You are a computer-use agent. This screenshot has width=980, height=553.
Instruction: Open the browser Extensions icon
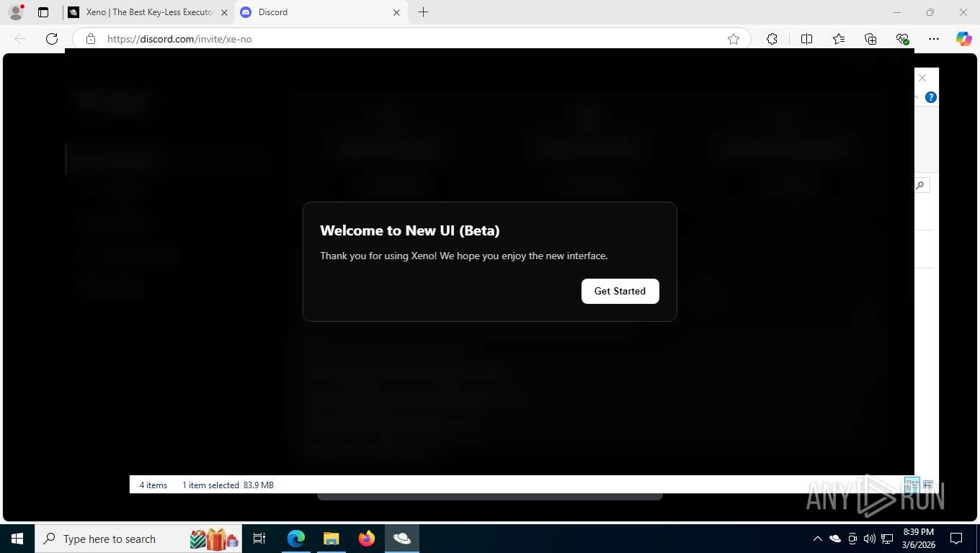(772, 39)
